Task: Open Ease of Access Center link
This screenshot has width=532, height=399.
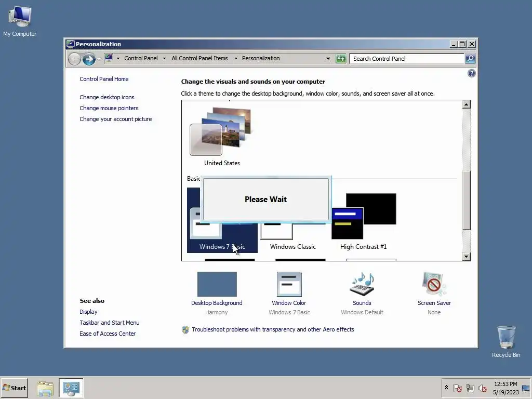Action: (107, 334)
